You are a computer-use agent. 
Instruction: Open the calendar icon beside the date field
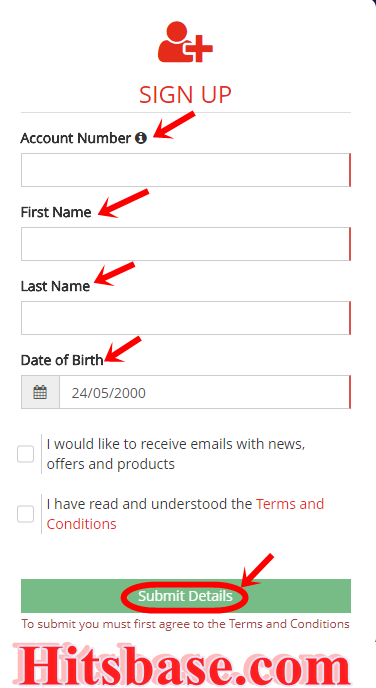(x=40, y=392)
